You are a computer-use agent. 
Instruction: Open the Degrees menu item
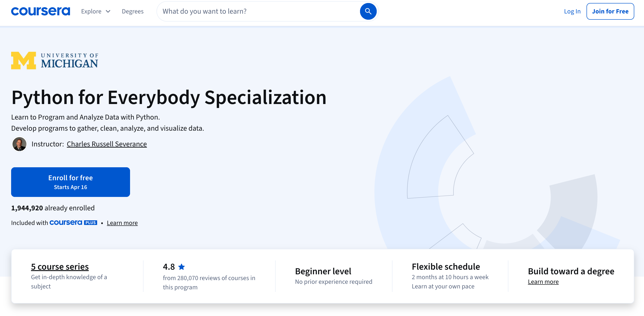pos(133,11)
